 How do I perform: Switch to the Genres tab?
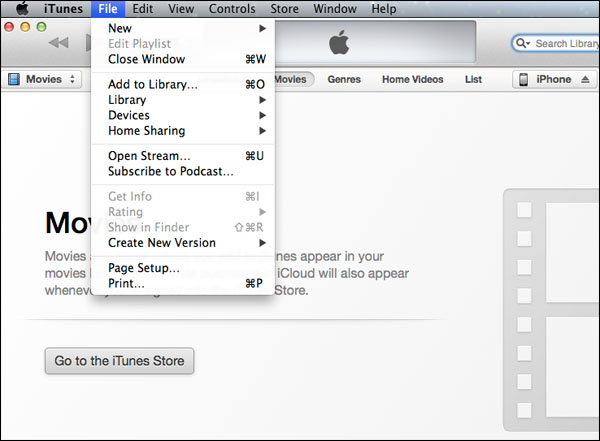(x=344, y=79)
